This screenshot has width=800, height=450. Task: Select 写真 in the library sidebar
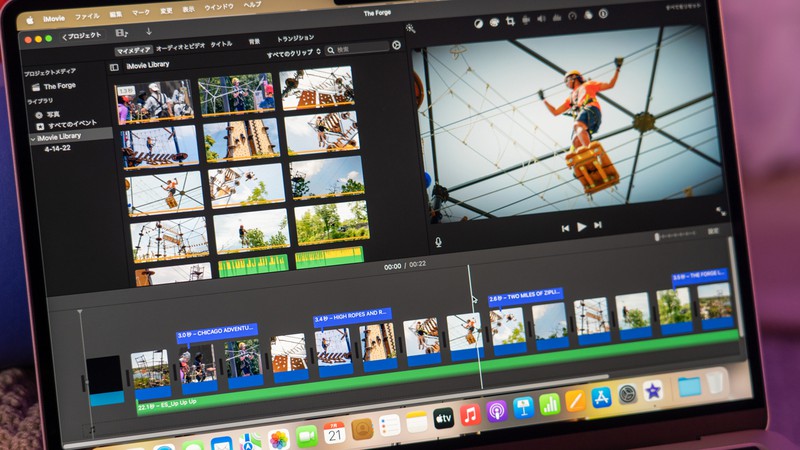48,115
